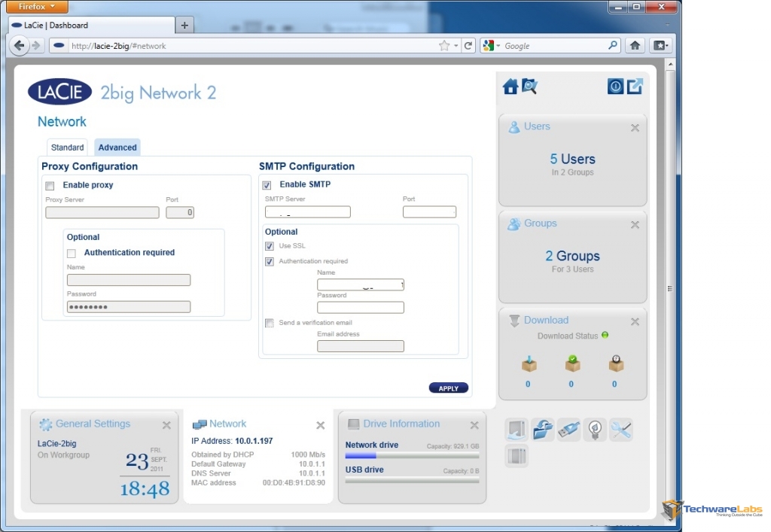This screenshot has height=532, width=771.
Task: Click the SMTP Name input field
Action: [x=361, y=284]
